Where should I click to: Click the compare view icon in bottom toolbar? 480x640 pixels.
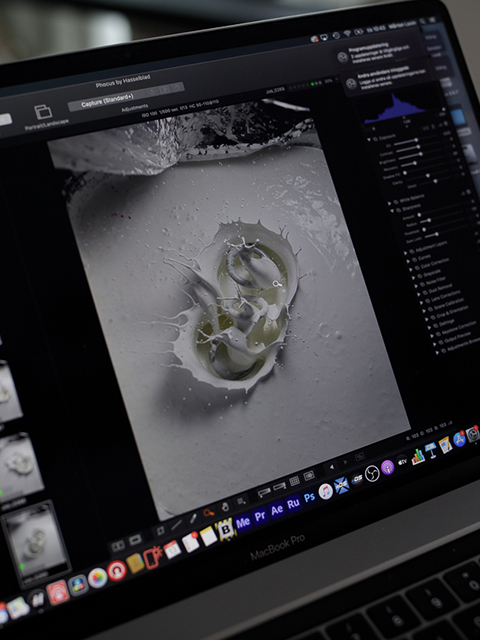pyautogui.click(x=118, y=546)
